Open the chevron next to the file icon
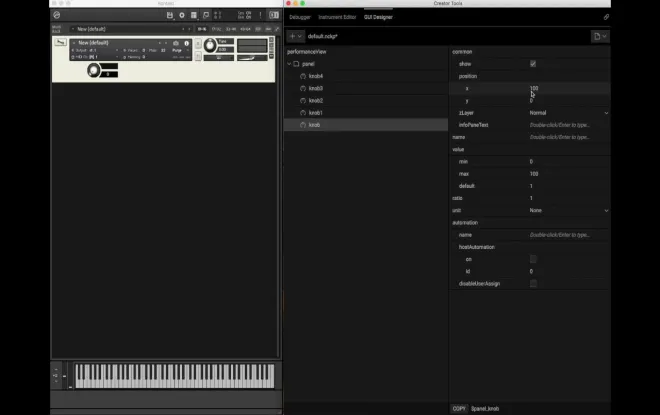 coord(604,36)
